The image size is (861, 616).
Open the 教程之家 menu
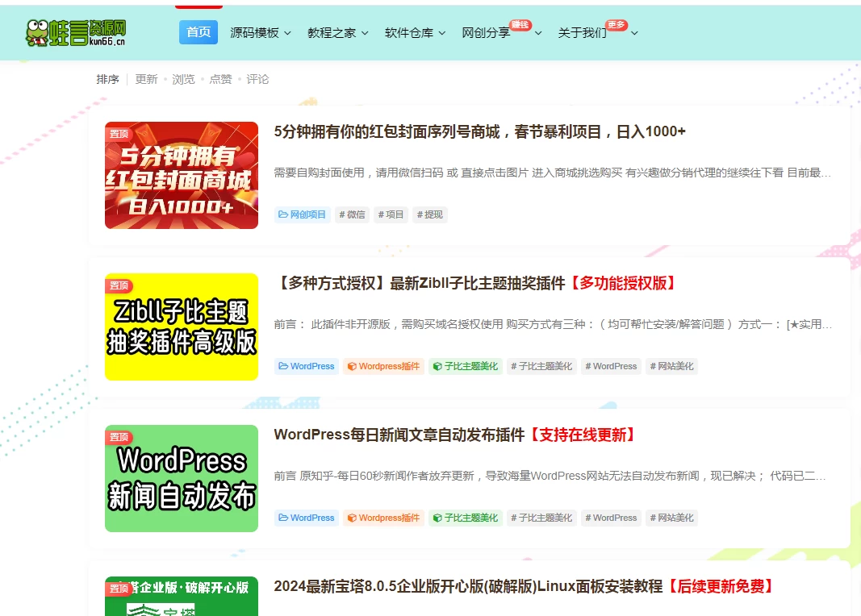(x=332, y=33)
